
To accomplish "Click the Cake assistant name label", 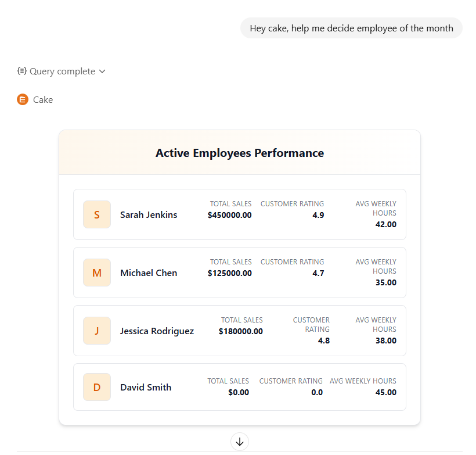I will tap(43, 99).
